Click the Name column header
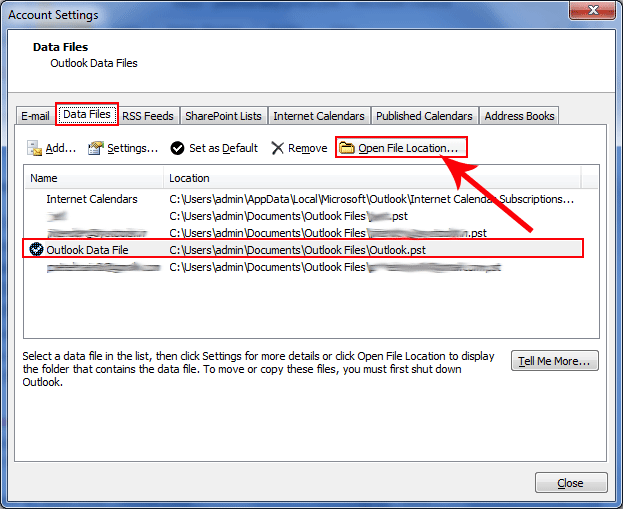The height and width of the screenshot is (509, 623). [x=93, y=178]
